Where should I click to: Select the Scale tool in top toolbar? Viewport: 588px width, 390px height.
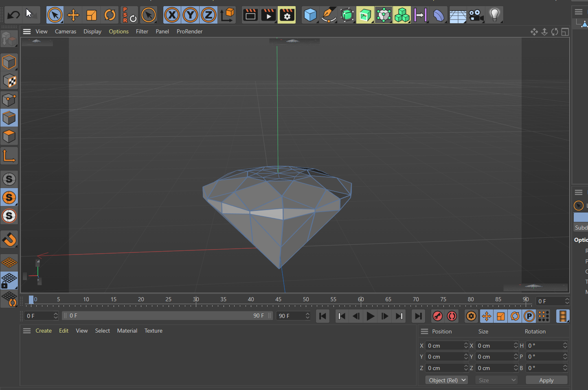(92, 15)
